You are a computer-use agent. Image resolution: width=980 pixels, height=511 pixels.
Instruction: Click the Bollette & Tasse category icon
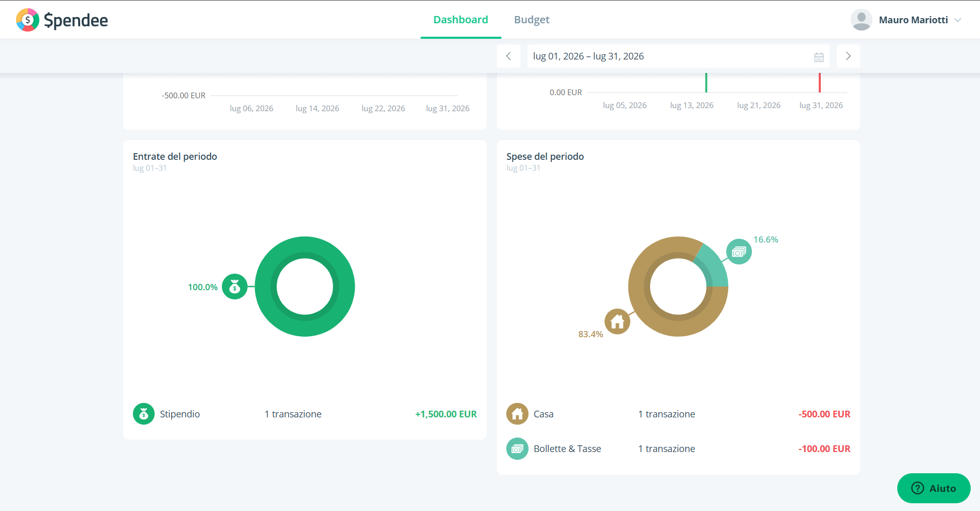[517, 448]
